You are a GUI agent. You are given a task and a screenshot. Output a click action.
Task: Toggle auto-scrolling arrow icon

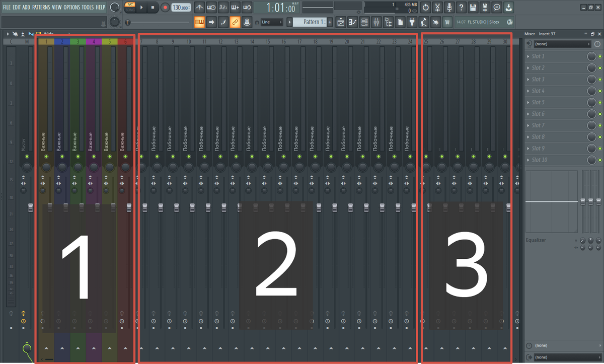(x=211, y=22)
